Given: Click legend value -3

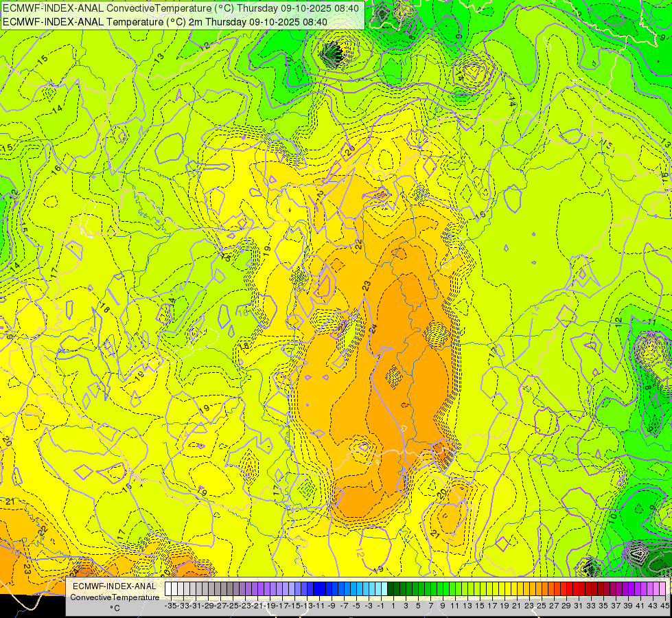Looking at the screenshot, I should coord(369,606).
